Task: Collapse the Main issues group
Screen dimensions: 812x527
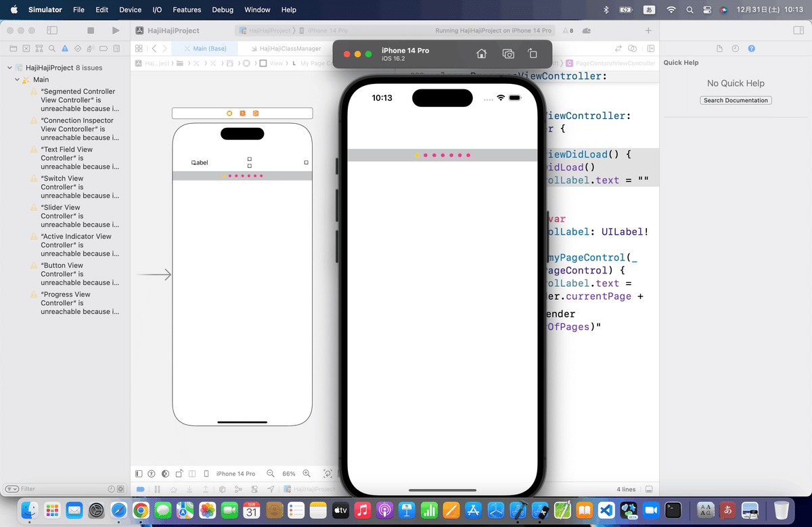Action: [x=17, y=80]
